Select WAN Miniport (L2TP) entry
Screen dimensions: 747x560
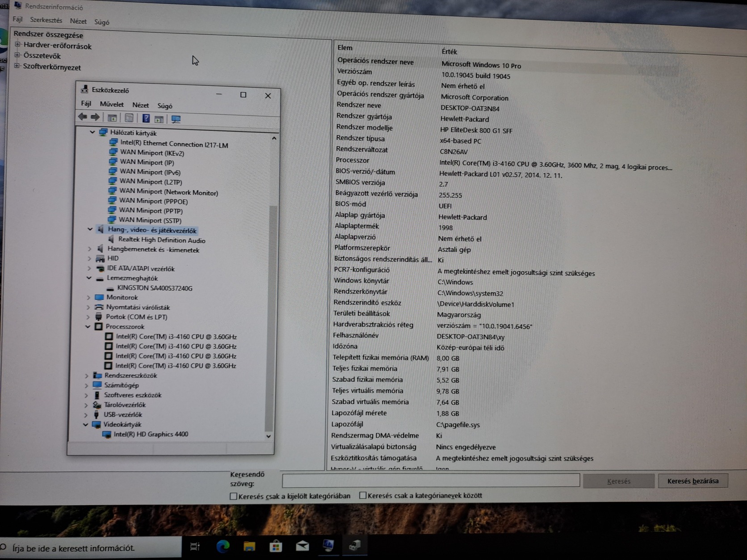(x=151, y=182)
